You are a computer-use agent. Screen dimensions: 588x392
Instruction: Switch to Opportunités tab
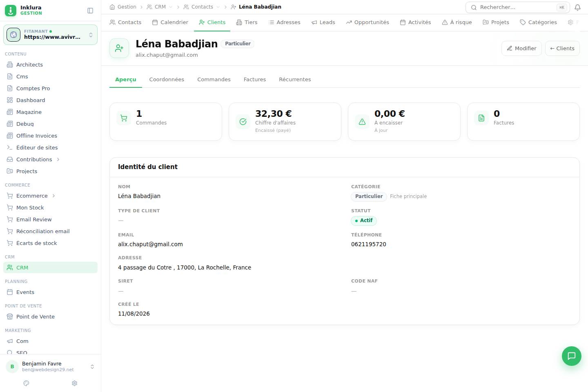(367, 22)
